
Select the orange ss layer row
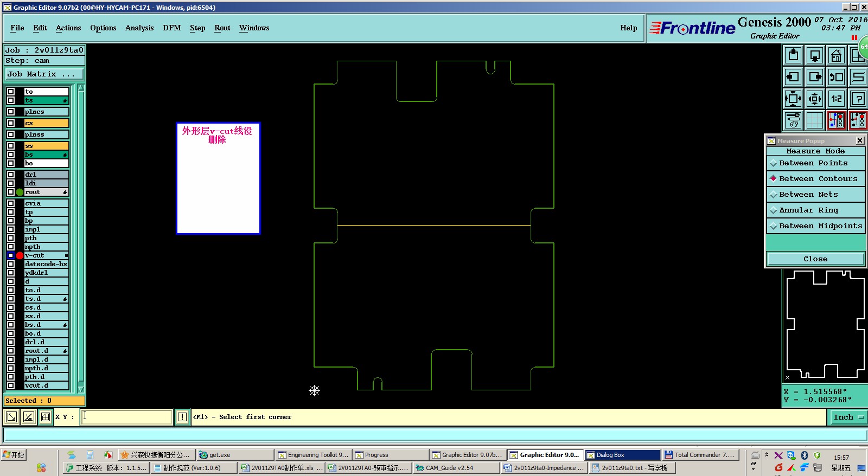coord(47,146)
